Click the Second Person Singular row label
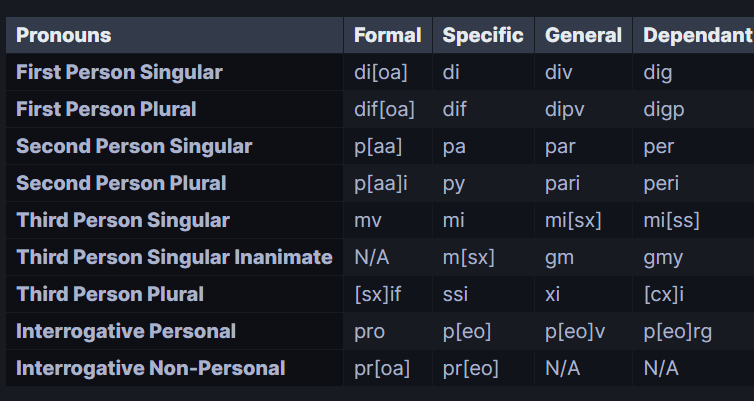The height and width of the screenshot is (401, 754). 134,146
